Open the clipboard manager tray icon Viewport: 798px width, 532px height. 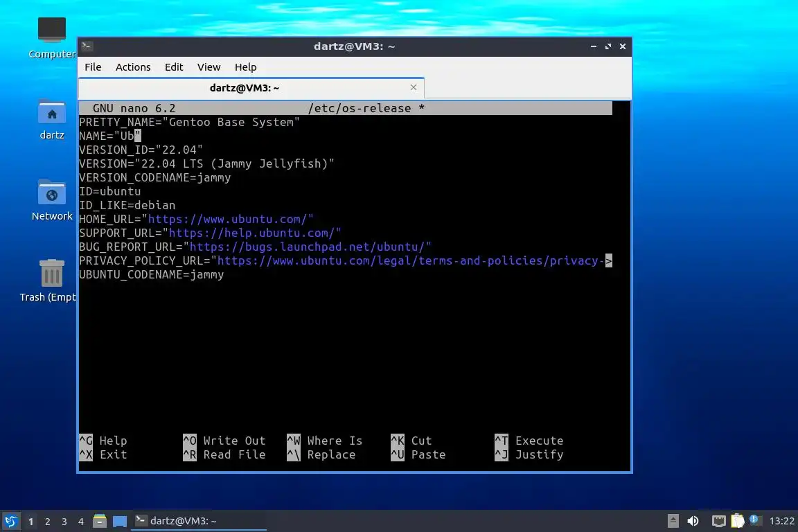(x=738, y=521)
